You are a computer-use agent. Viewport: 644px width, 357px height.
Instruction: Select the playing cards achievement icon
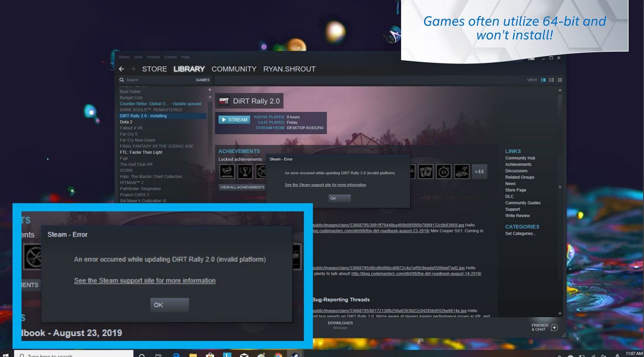425,171
